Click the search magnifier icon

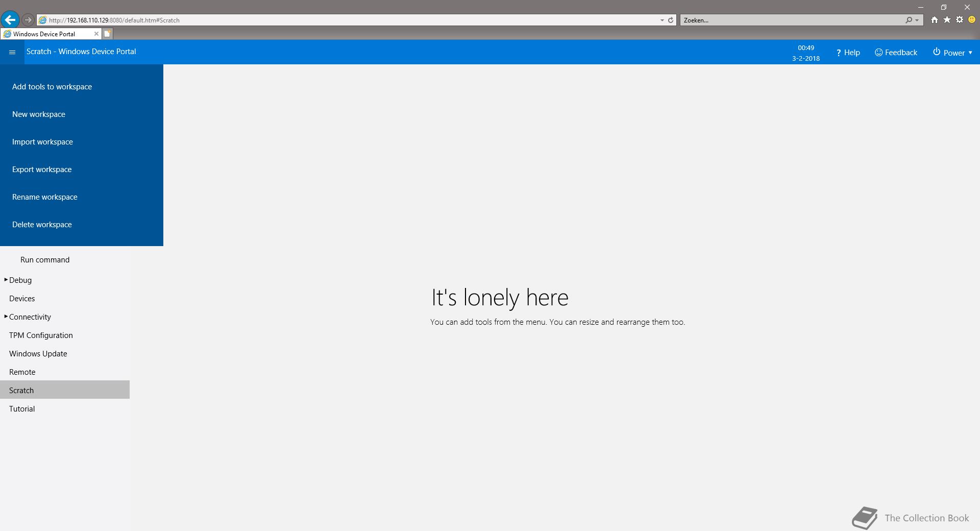(909, 20)
